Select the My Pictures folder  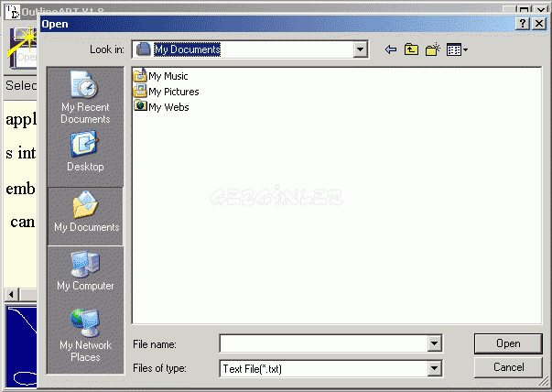(172, 92)
